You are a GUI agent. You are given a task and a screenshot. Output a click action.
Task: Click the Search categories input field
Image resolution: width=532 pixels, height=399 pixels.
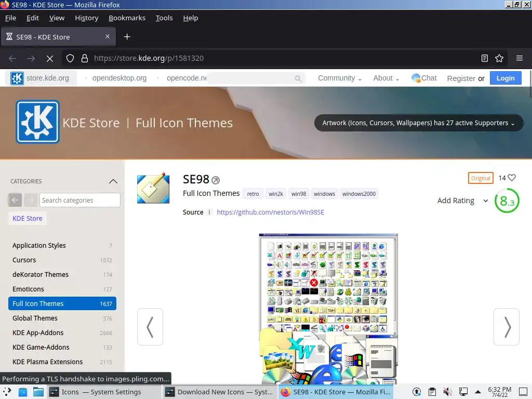79,200
